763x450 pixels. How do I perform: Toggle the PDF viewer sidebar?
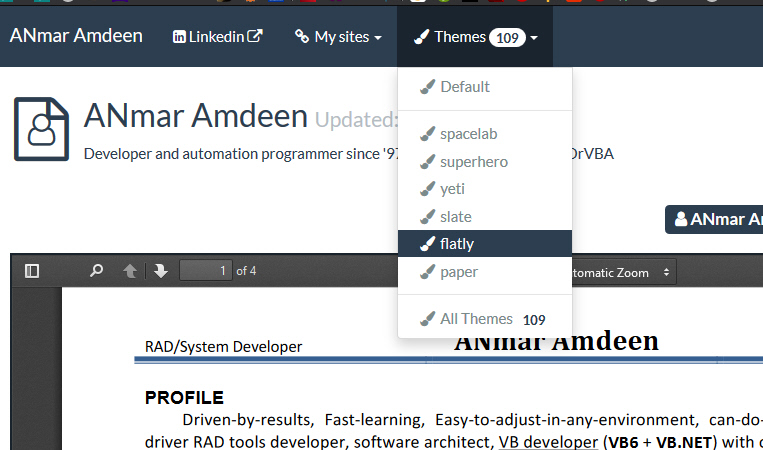coord(31,271)
